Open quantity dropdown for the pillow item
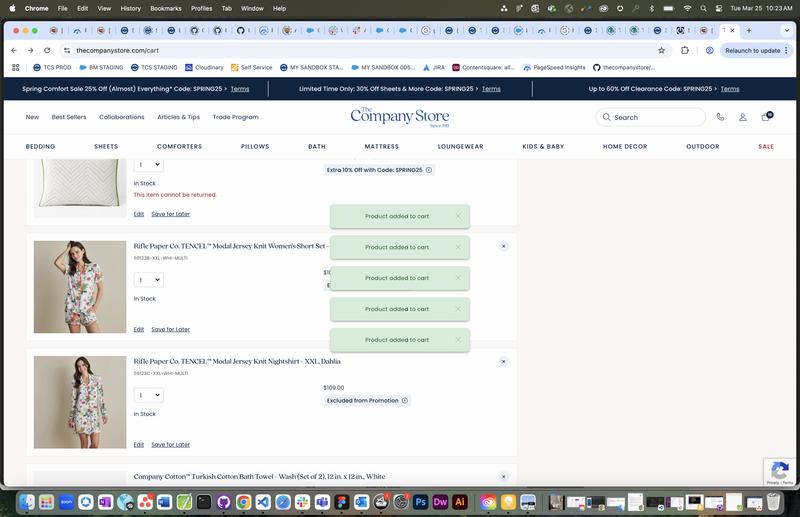 148,165
